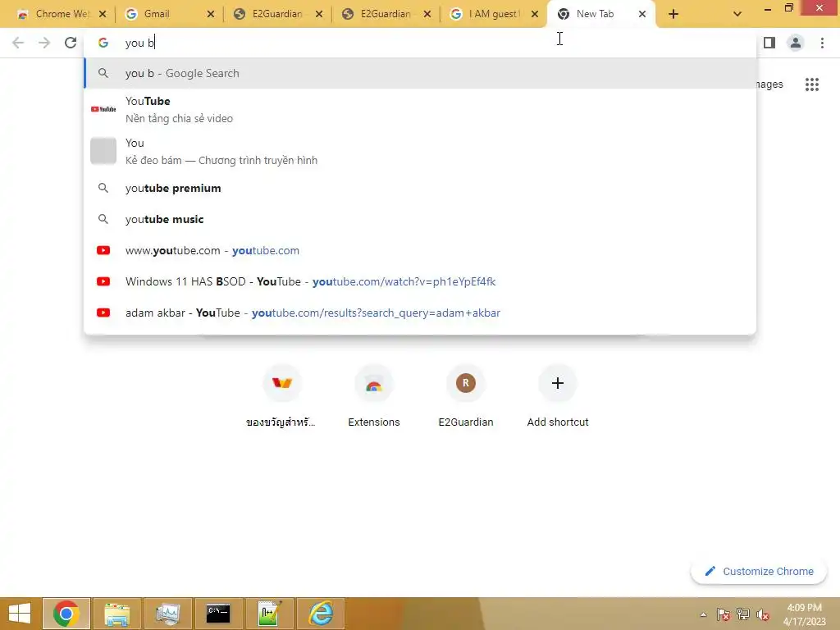Click the muted volume tray icon

pyautogui.click(x=762, y=614)
